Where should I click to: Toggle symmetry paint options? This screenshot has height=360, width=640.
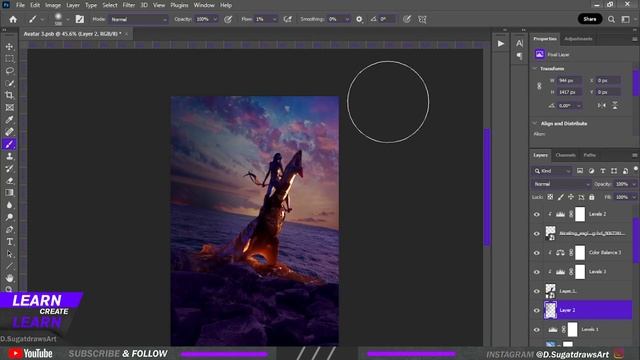[422, 19]
